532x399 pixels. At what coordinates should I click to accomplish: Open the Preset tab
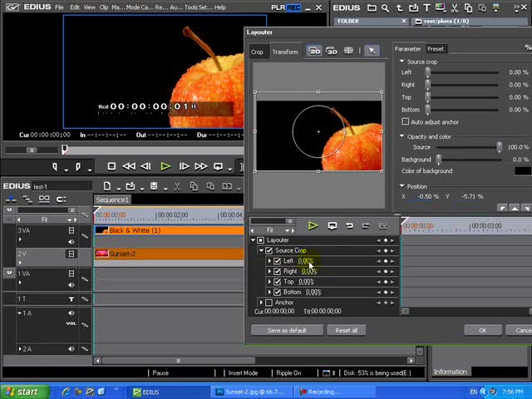click(x=436, y=49)
